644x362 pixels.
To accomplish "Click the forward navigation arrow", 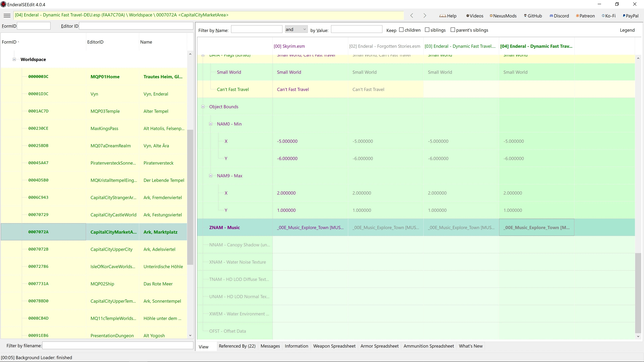I will point(425,15).
